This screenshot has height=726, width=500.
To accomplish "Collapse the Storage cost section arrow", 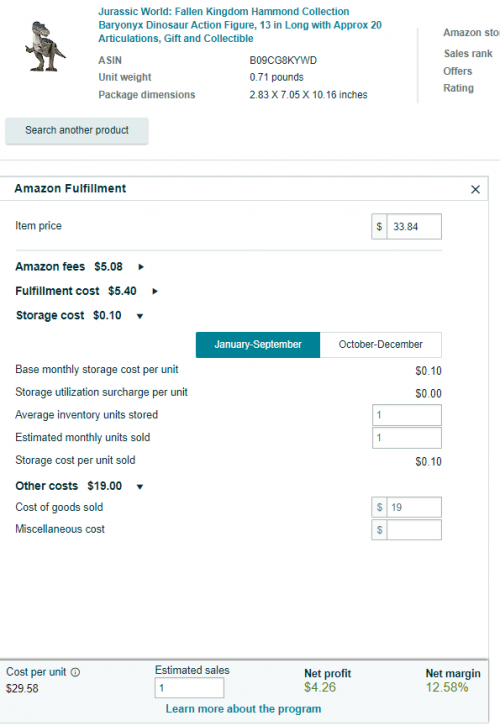I will pos(140,316).
